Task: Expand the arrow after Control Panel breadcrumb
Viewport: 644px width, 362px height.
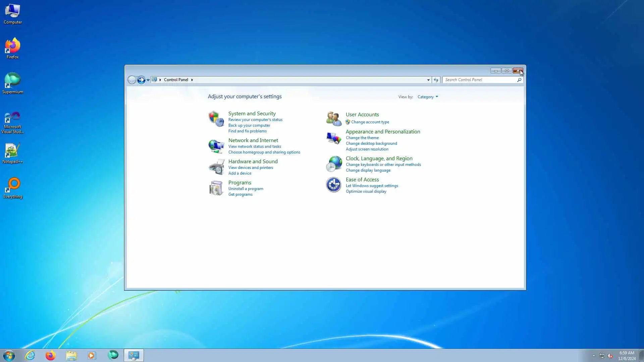Action: tap(192, 80)
